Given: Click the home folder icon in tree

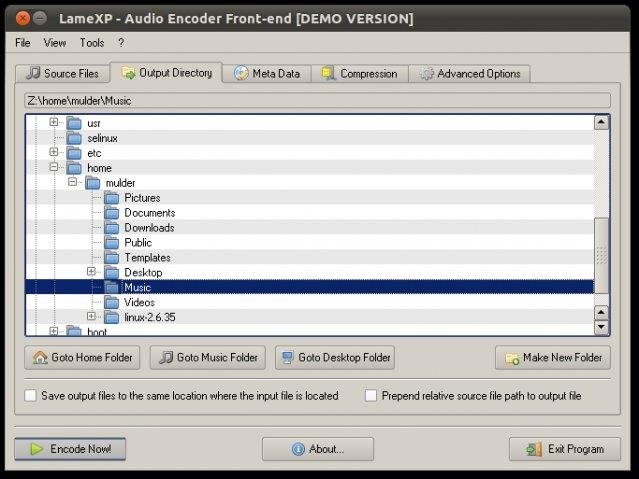Looking at the screenshot, I should coord(74,168).
